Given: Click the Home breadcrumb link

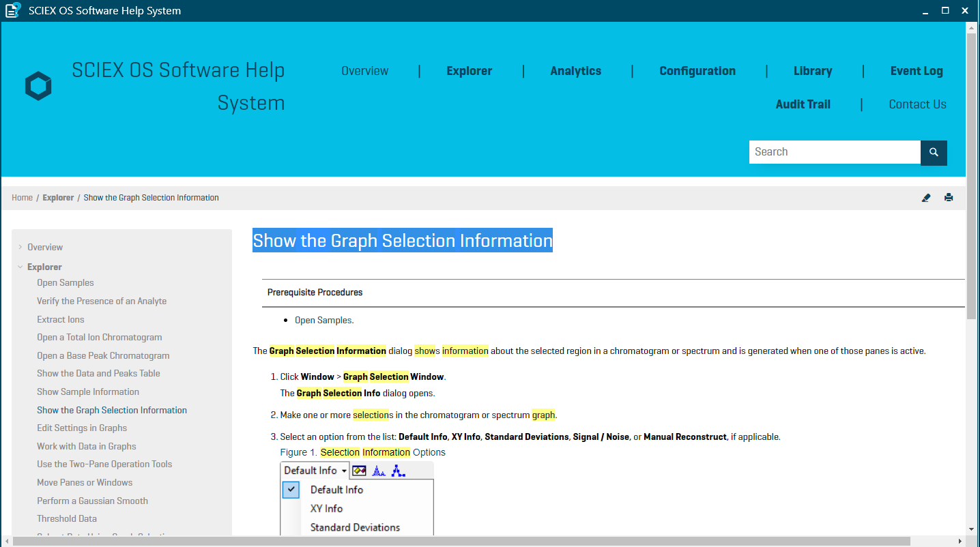Looking at the screenshot, I should pyautogui.click(x=22, y=198).
